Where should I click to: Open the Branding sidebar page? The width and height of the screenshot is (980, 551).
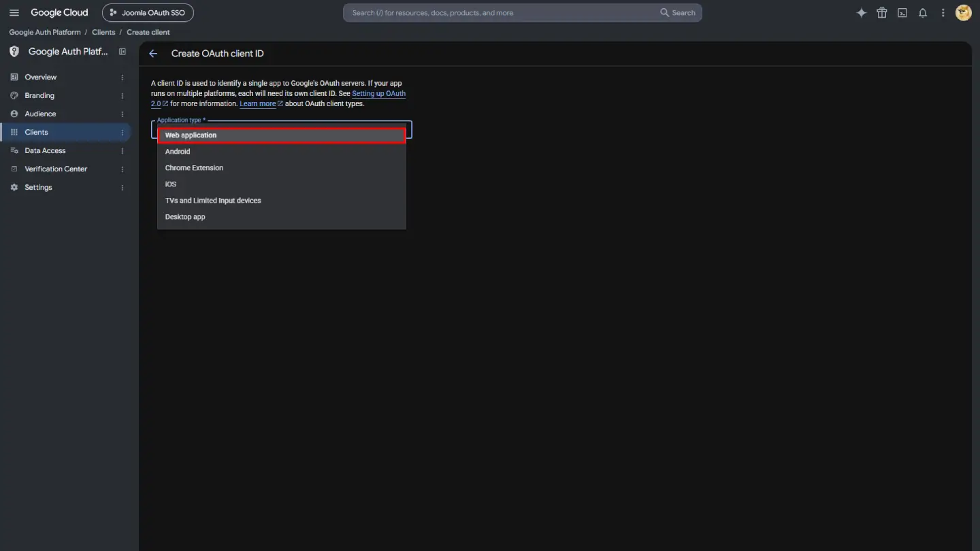point(65,96)
